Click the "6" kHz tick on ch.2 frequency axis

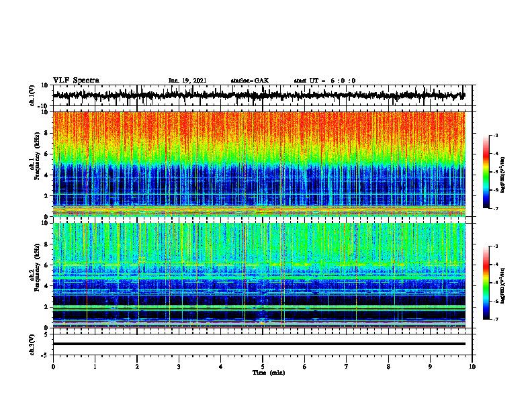click(46, 265)
